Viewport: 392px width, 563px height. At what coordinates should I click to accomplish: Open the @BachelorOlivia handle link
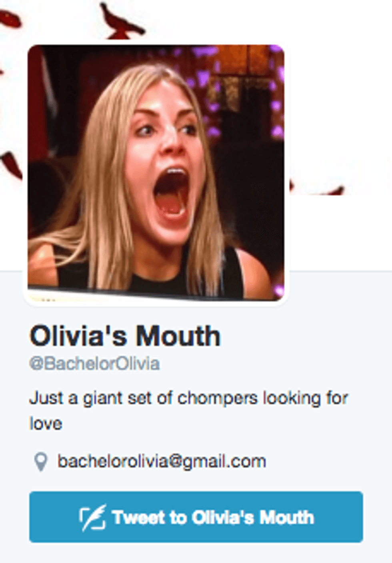(x=94, y=364)
